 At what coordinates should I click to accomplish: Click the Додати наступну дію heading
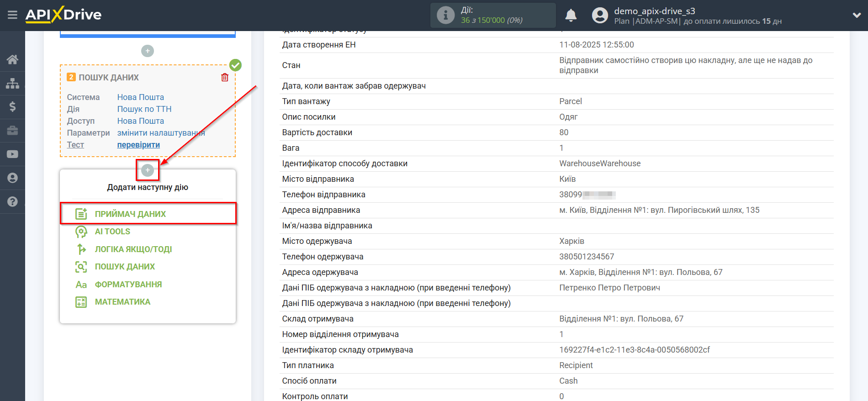(x=148, y=187)
